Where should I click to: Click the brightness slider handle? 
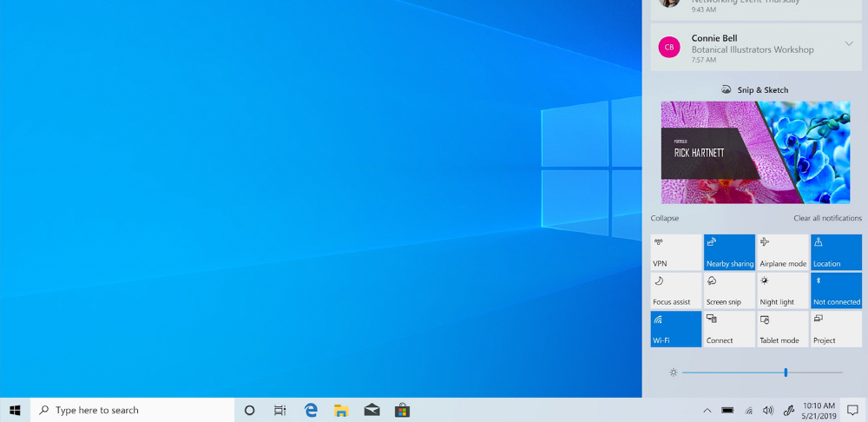(x=786, y=373)
